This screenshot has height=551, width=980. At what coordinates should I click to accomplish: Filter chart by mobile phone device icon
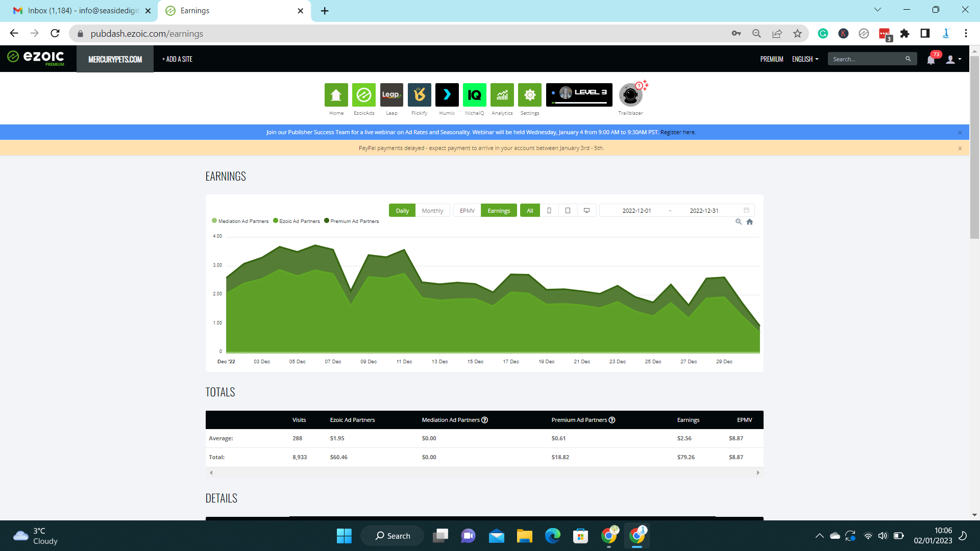coord(549,211)
